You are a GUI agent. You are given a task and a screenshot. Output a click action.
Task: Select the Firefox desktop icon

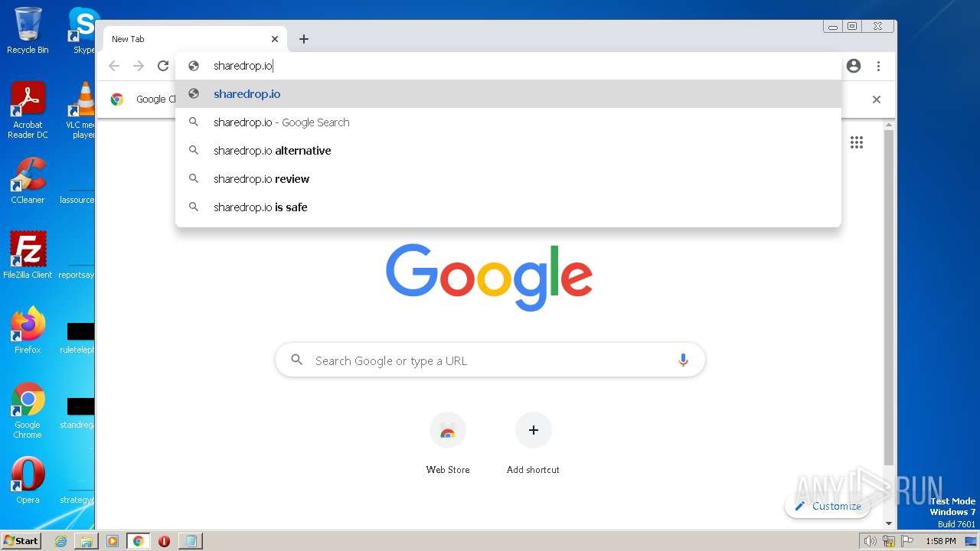(x=28, y=331)
